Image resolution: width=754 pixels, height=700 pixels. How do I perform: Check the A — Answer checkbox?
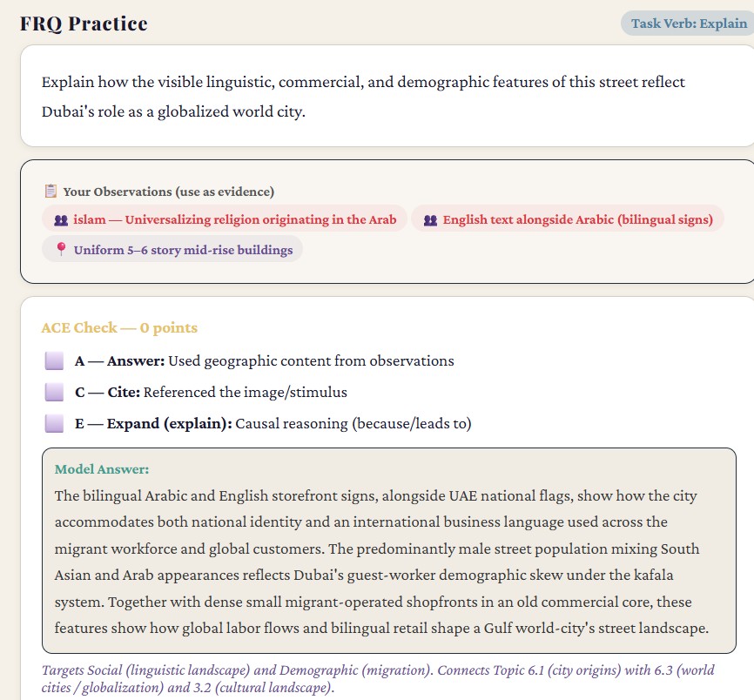click(54, 360)
